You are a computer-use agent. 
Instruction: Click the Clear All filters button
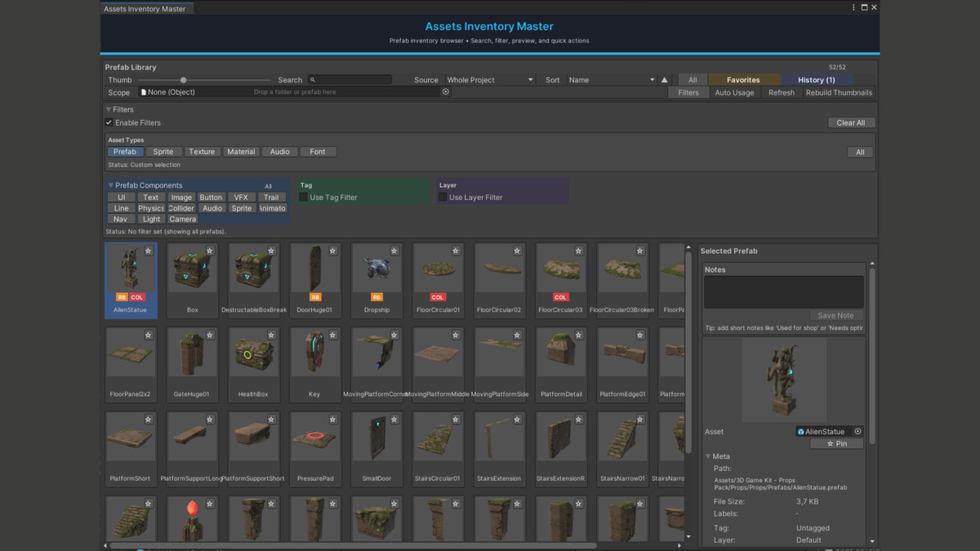[851, 122]
